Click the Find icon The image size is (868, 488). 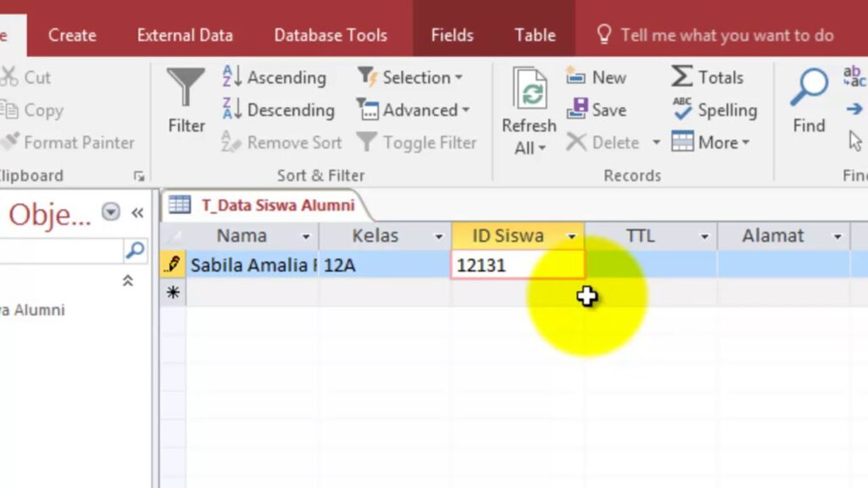pyautogui.click(x=806, y=102)
